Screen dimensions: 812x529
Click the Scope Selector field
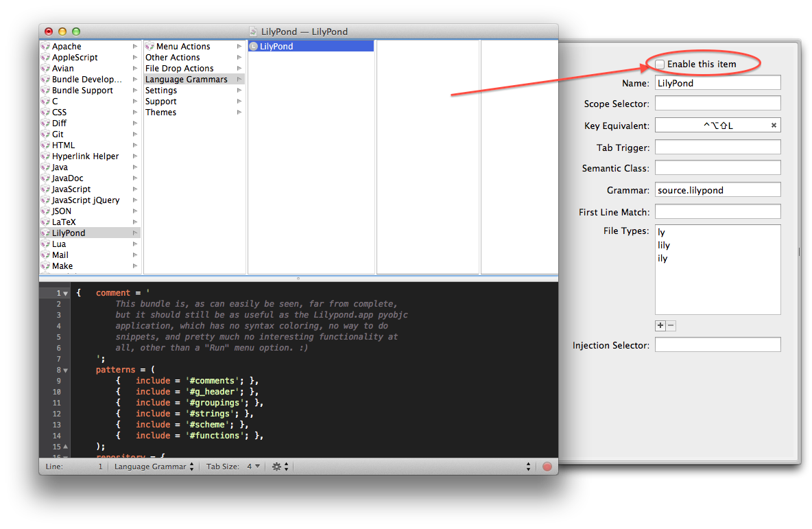click(x=717, y=104)
